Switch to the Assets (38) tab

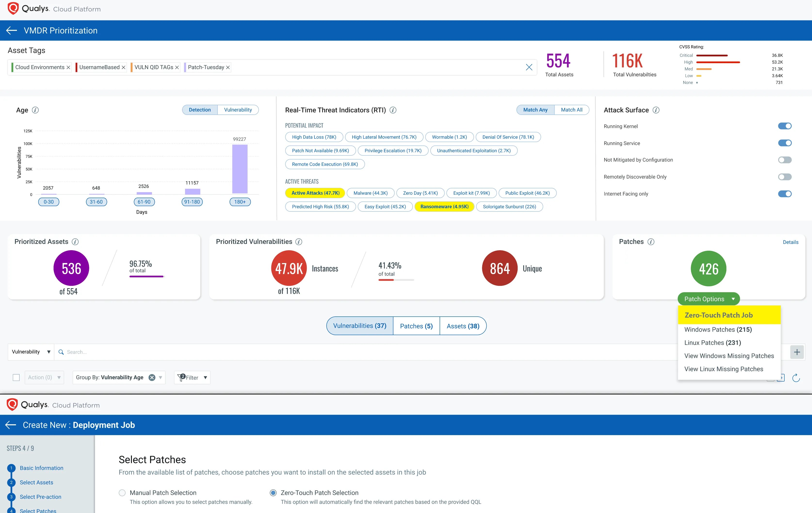(x=463, y=326)
